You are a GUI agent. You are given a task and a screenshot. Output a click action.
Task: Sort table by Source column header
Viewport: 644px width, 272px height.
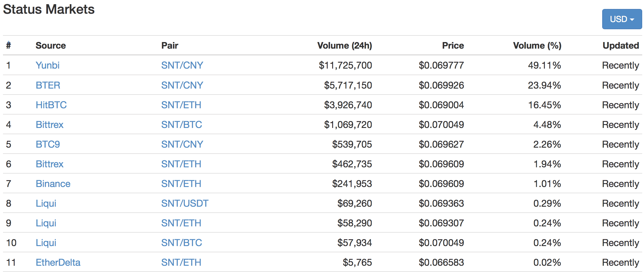click(x=50, y=45)
